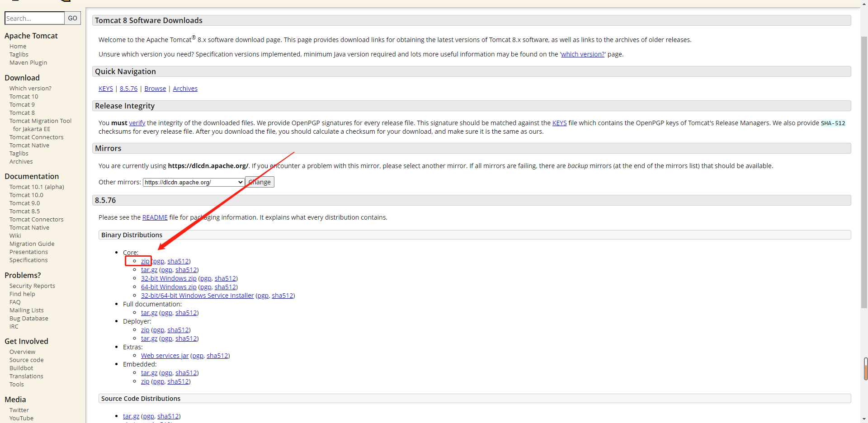Open Tomcat 10.0 documentation

(x=26, y=195)
